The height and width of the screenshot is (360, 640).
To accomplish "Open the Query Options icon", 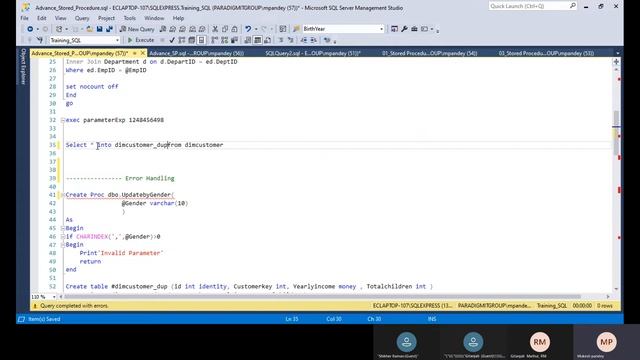I will [x=191, y=40].
